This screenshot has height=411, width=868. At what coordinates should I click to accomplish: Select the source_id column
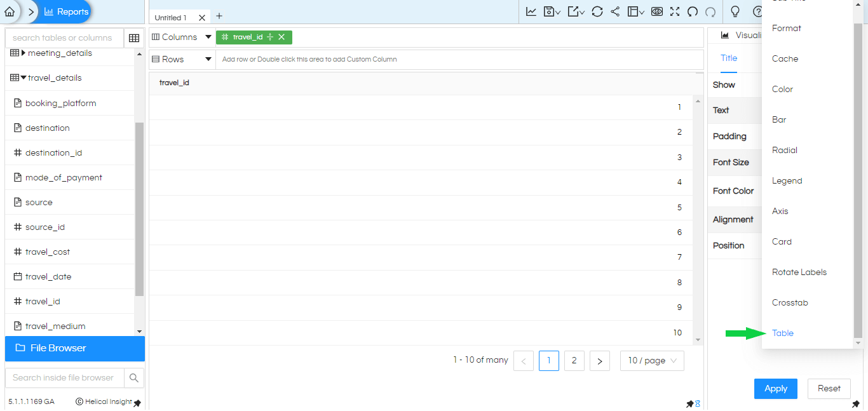[45, 227]
